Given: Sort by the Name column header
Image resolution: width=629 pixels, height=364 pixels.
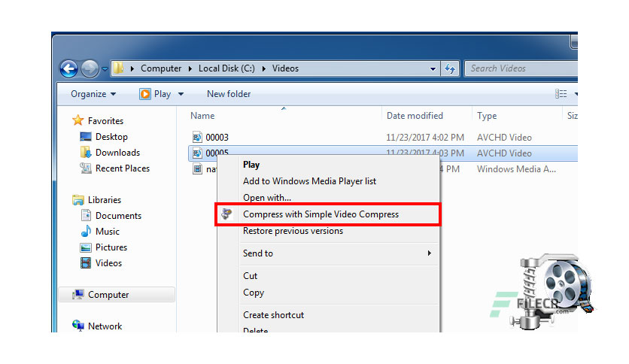Looking at the screenshot, I should click(x=202, y=116).
